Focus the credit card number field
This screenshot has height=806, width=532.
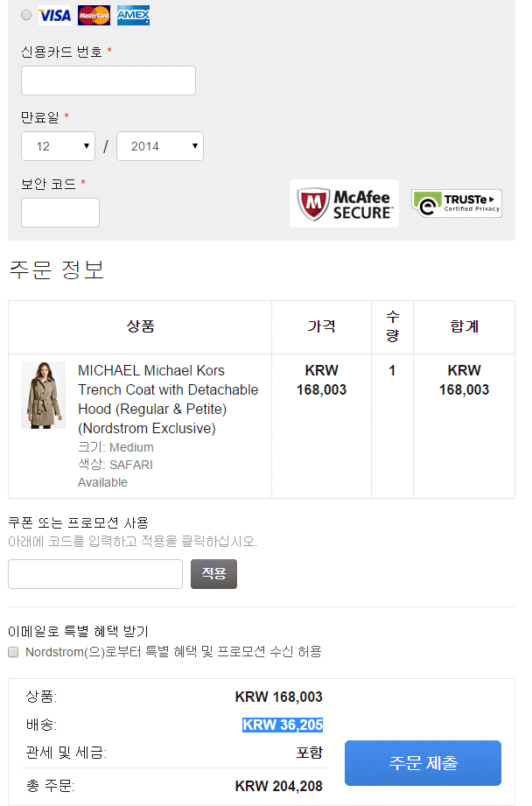pos(108,81)
